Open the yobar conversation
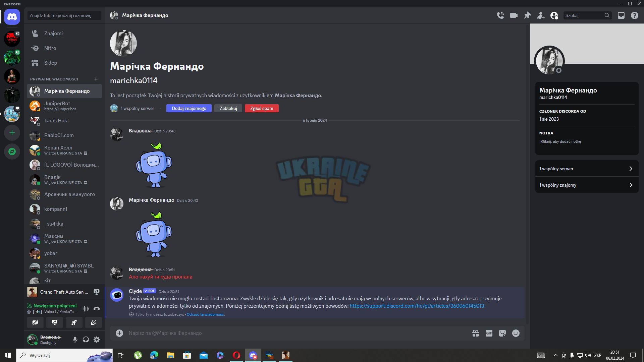 64,253
